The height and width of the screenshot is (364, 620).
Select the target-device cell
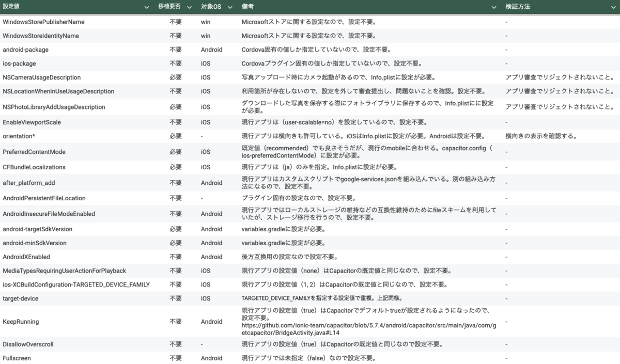pyautogui.click(x=20, y=298)
